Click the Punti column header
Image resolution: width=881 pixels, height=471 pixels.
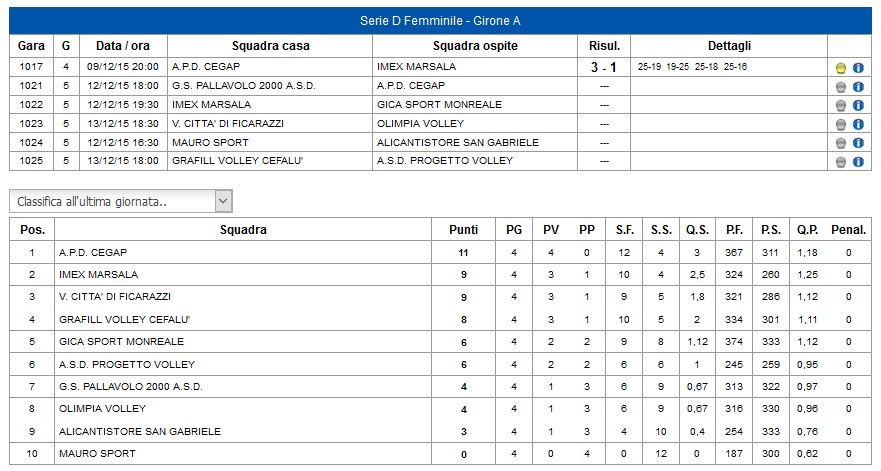tap(464, 230)
